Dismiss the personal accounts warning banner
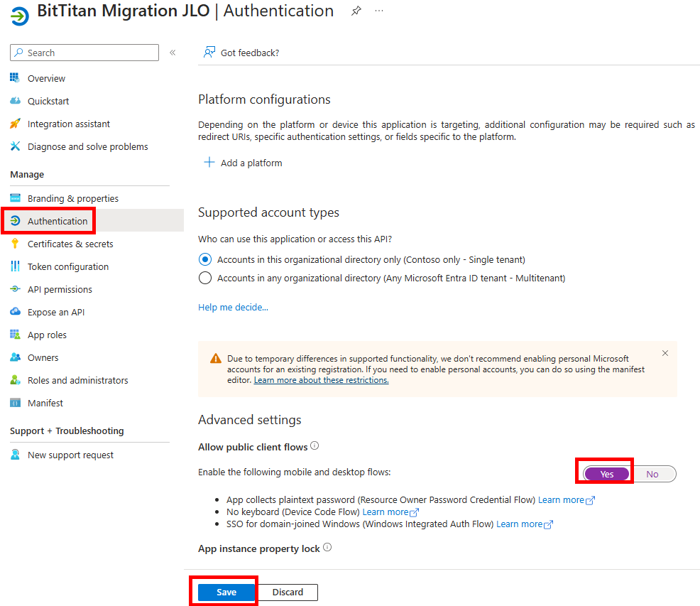Viewport: 700px width, 606px height. [665, 353]
